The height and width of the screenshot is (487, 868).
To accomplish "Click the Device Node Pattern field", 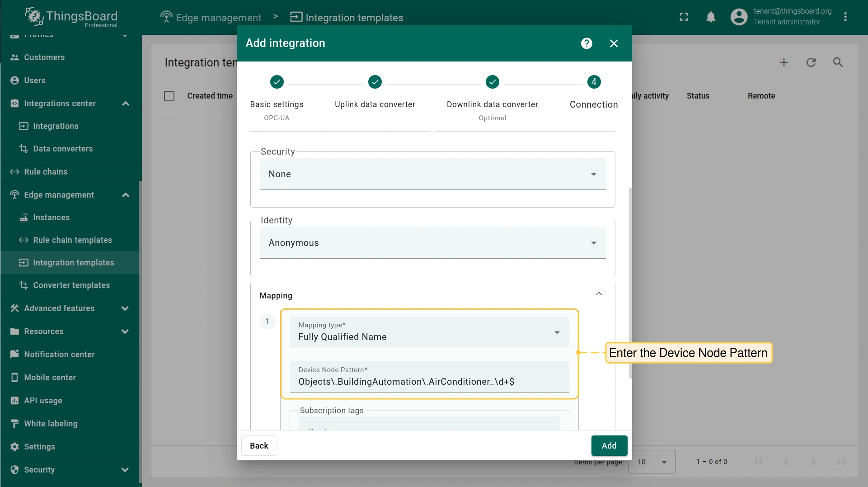I will click(x=429, y=382).
